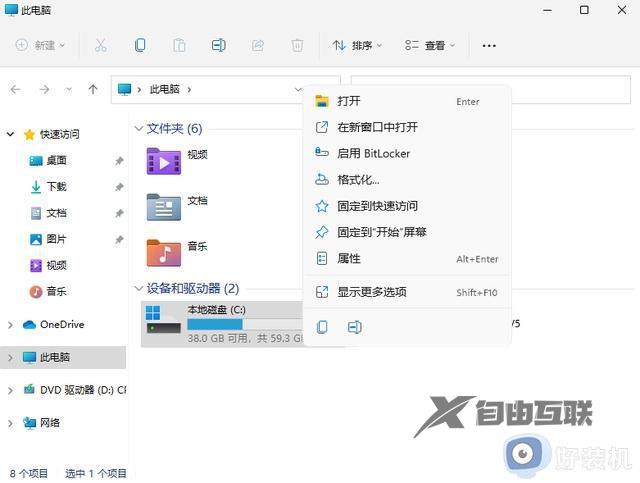Click Rename icon at context menu bottom
The height and width of the screenshot is (483, 640).
[354, 327]
